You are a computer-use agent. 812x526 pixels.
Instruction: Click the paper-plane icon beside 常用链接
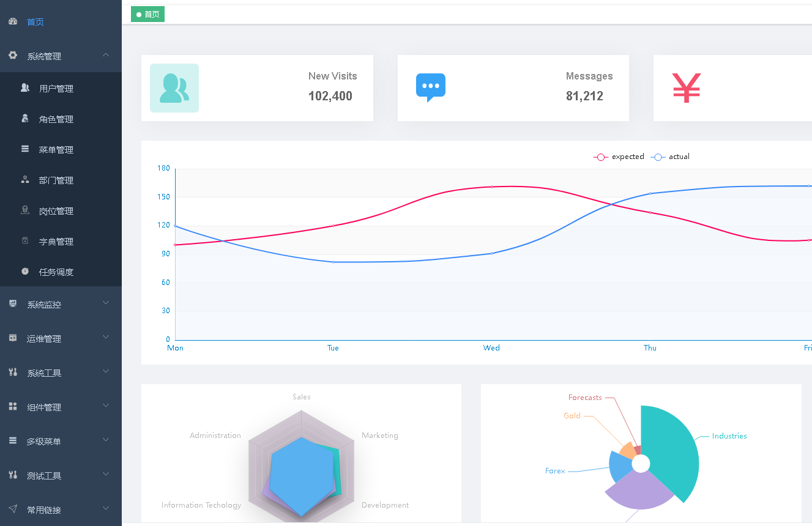[x=13, y=509]
